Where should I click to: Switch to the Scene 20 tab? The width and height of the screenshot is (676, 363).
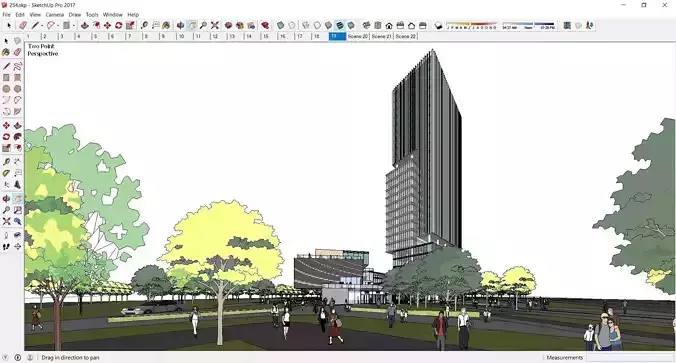[x=358, y=37]
